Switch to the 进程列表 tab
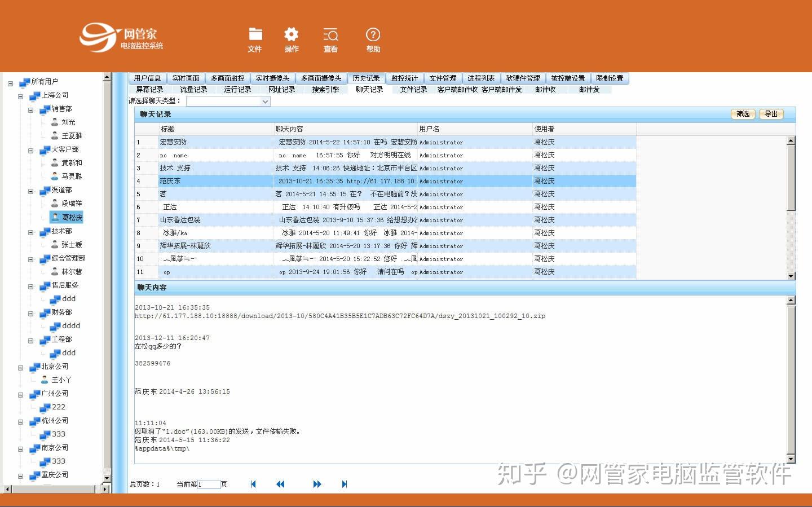 (481, 78)
